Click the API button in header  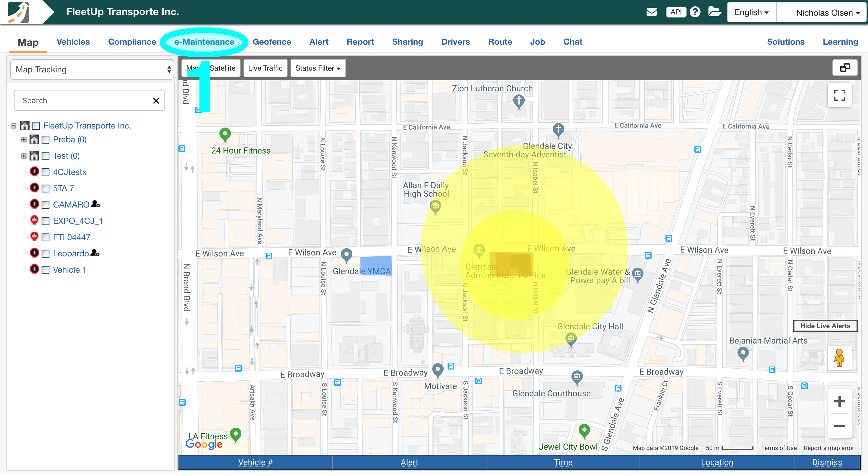676,12
